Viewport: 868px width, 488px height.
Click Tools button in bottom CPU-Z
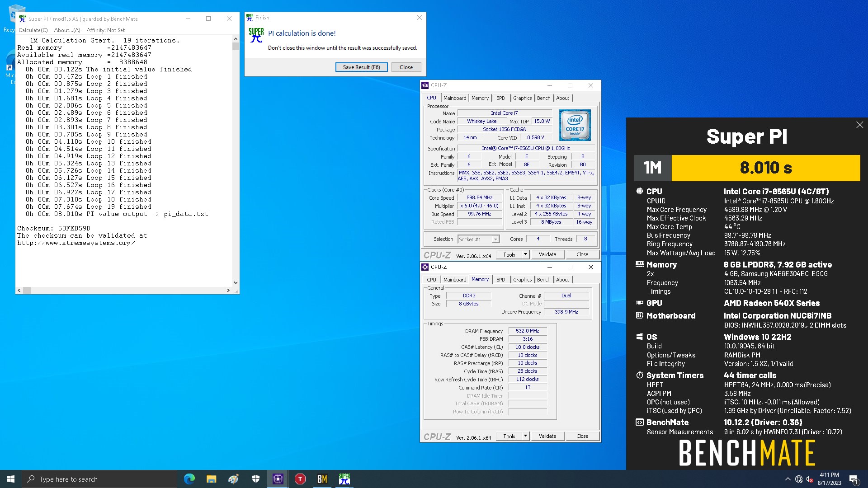click(x=509, y=436)
